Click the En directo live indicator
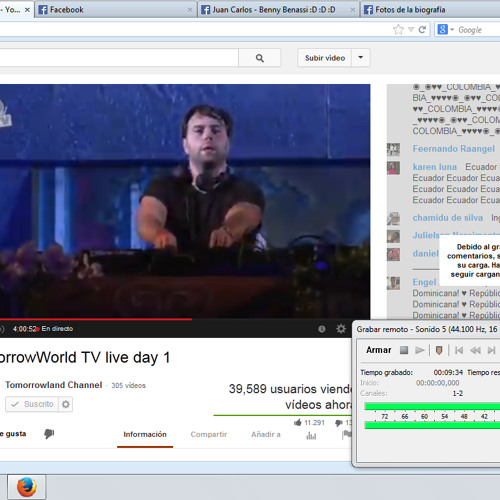The width and height of the screenshot is (500, 500). 55,329
